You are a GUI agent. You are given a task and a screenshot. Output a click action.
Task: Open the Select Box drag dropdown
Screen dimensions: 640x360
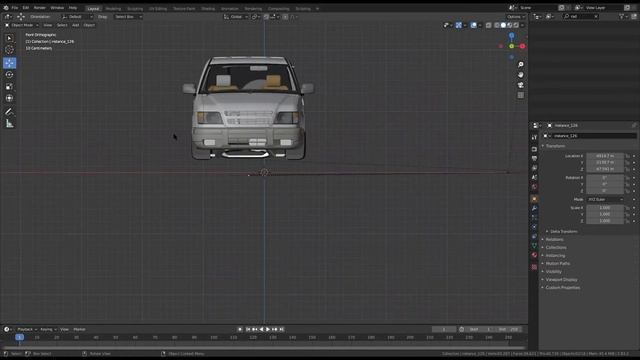128,17
